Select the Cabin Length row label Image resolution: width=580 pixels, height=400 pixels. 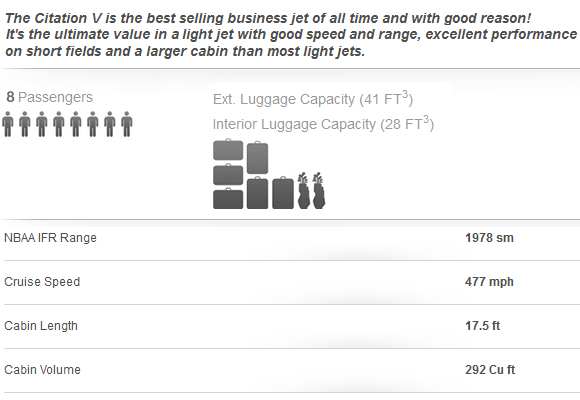41,326
